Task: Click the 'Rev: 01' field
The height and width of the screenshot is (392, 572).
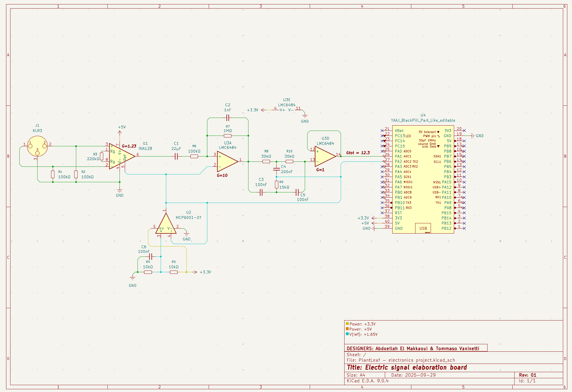Action: pyautogui.click(x=528, y=375)
